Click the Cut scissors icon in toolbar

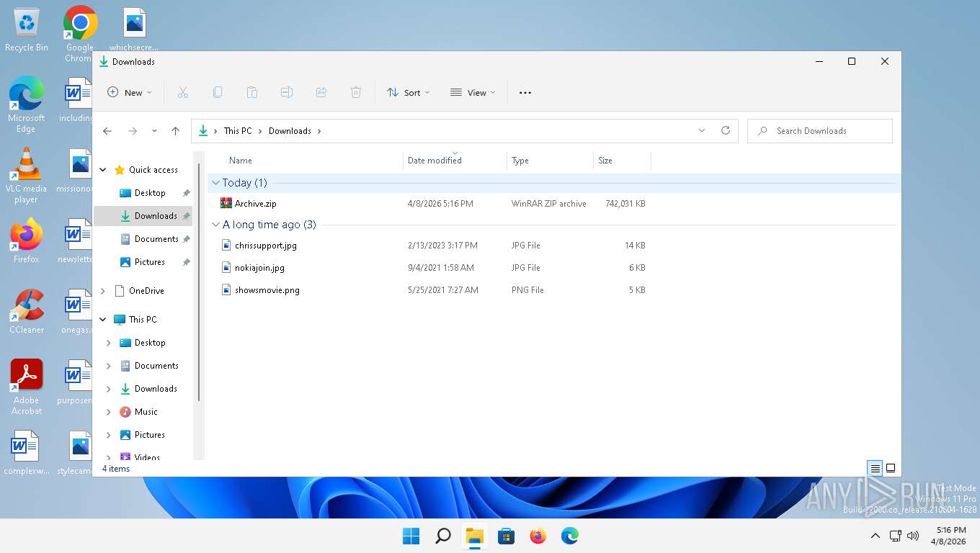point(182,92)
